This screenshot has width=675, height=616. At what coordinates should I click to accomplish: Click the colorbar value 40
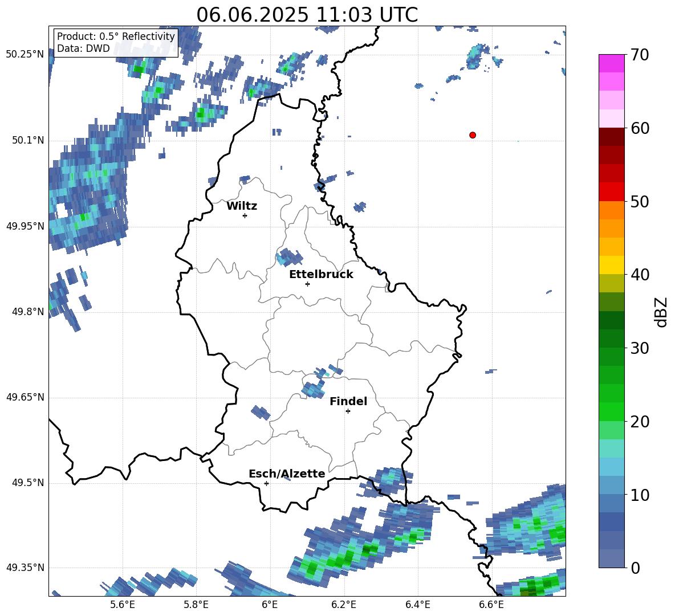[639, 275]
